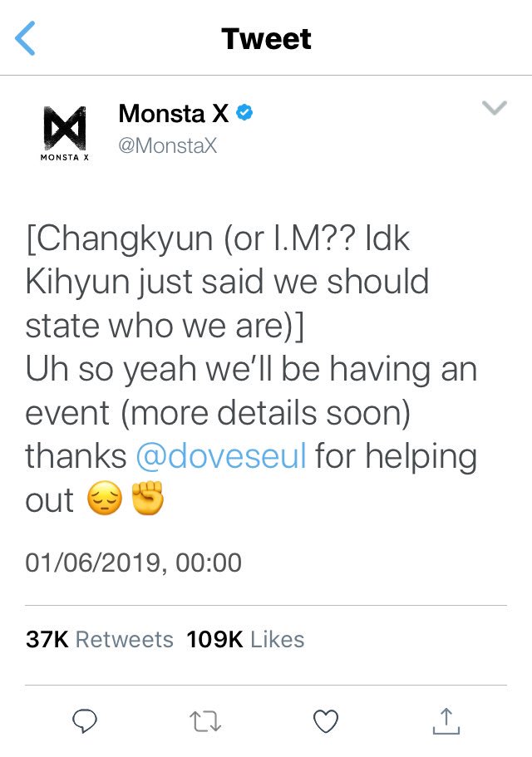Reply with the speech bubble icon

(85, 721)
